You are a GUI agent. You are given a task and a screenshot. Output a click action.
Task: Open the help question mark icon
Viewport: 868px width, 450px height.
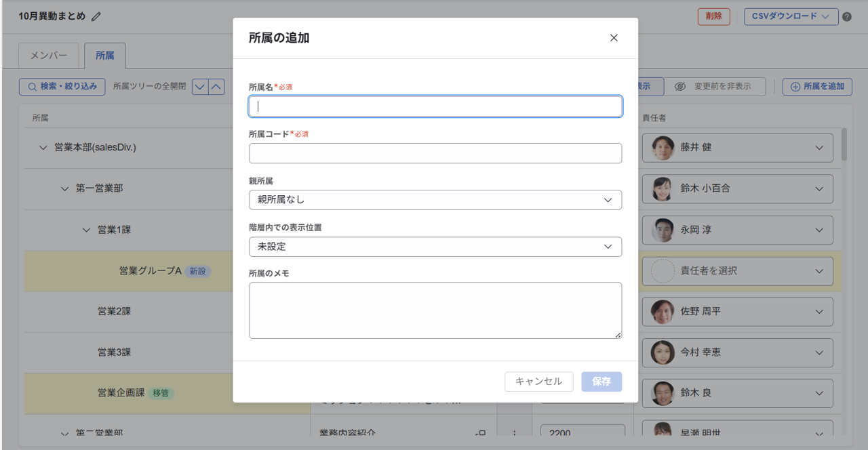(847, 17)
